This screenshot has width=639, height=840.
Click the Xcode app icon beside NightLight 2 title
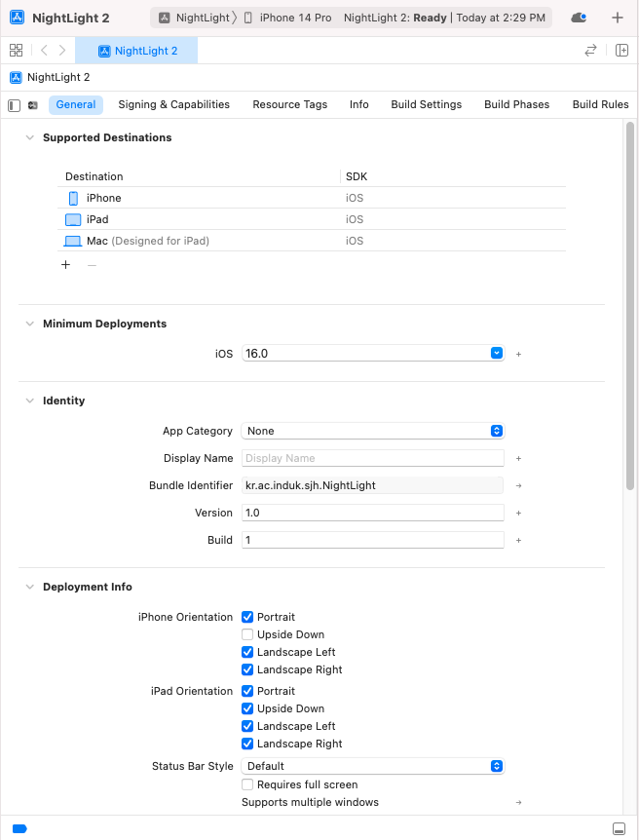point(18,18)
